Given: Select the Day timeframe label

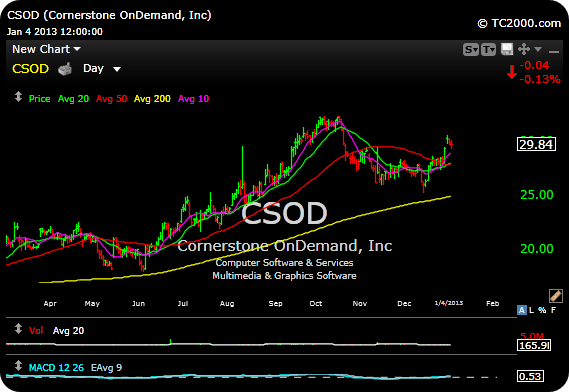Looking at the screenshot, I should (93, 68).
